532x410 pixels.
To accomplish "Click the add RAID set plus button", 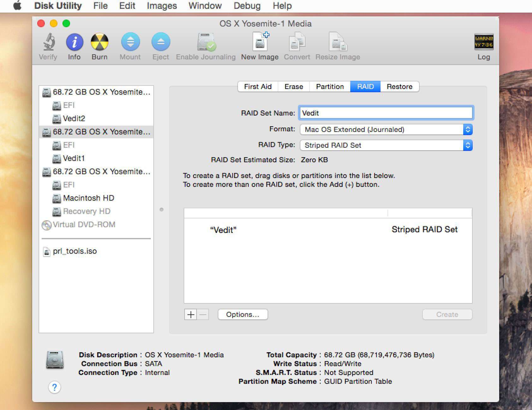I will coord(191,314).
